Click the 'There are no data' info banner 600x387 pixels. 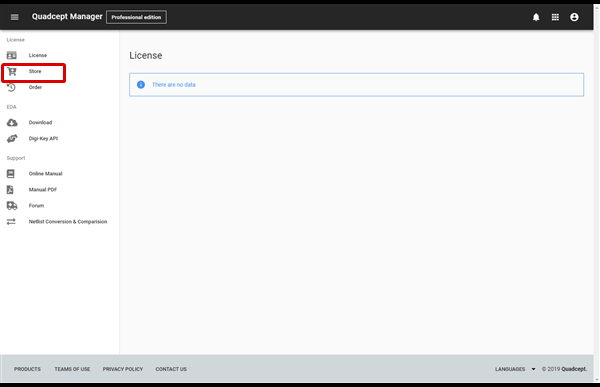point(356,85)
